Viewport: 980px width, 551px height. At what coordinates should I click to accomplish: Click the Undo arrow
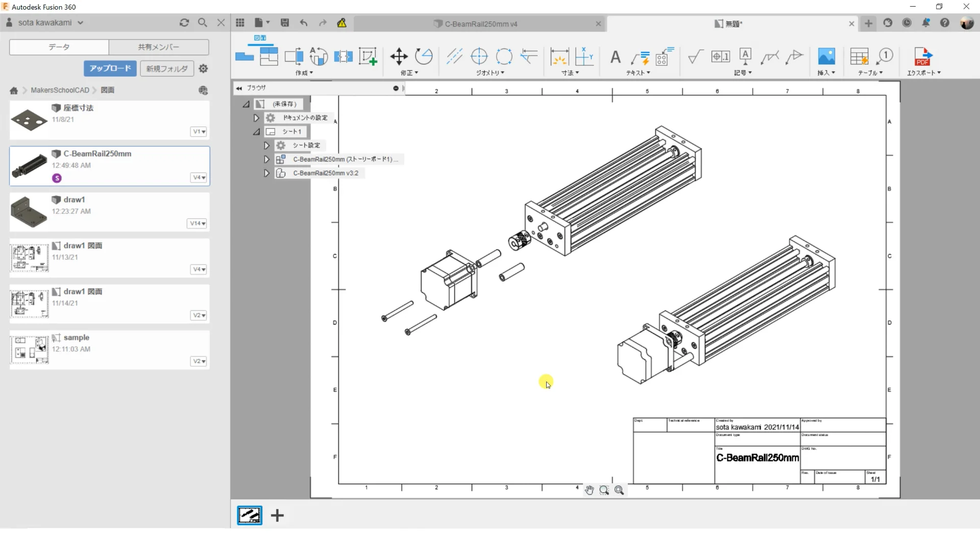click(304, 23)
